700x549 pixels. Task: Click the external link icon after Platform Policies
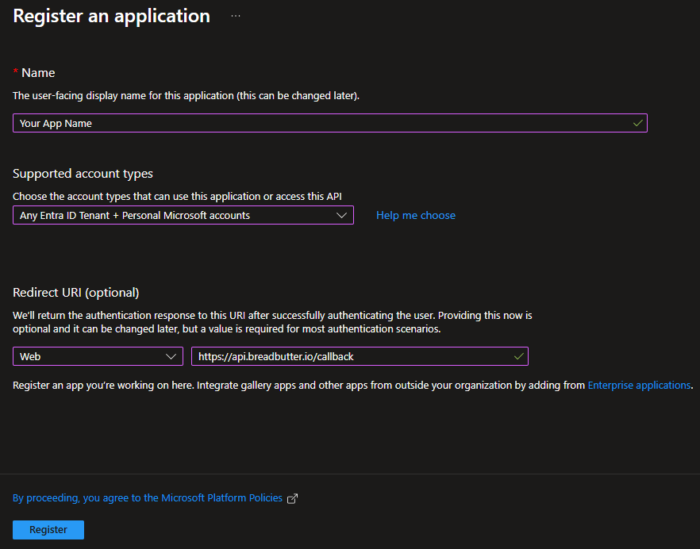[x=292, y=498]
